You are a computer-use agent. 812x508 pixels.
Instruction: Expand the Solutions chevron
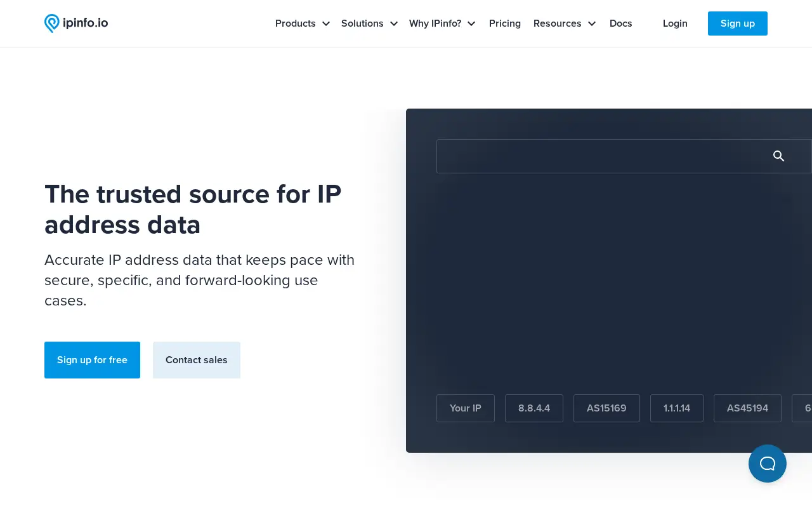point(394,23)
